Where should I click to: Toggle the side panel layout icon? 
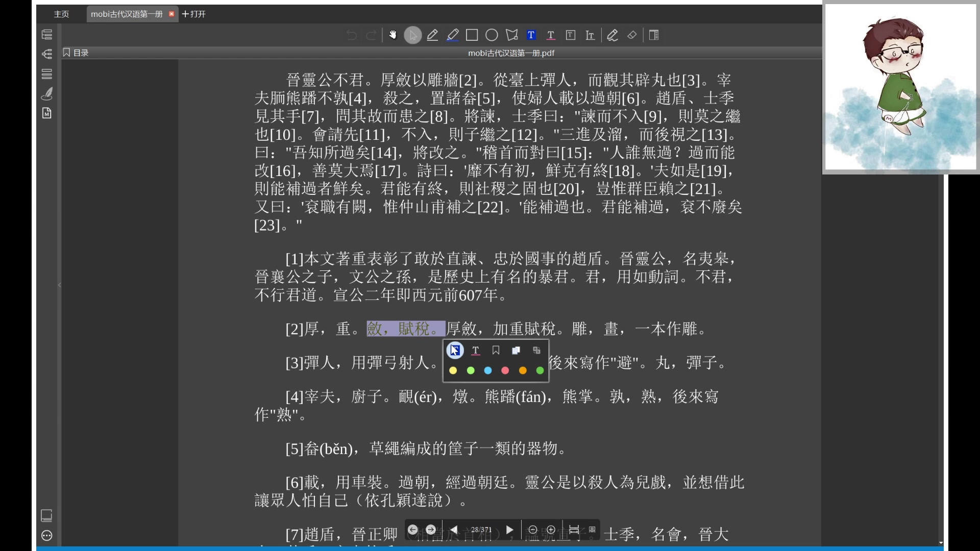pyautogui.click(x=654, y=35)
